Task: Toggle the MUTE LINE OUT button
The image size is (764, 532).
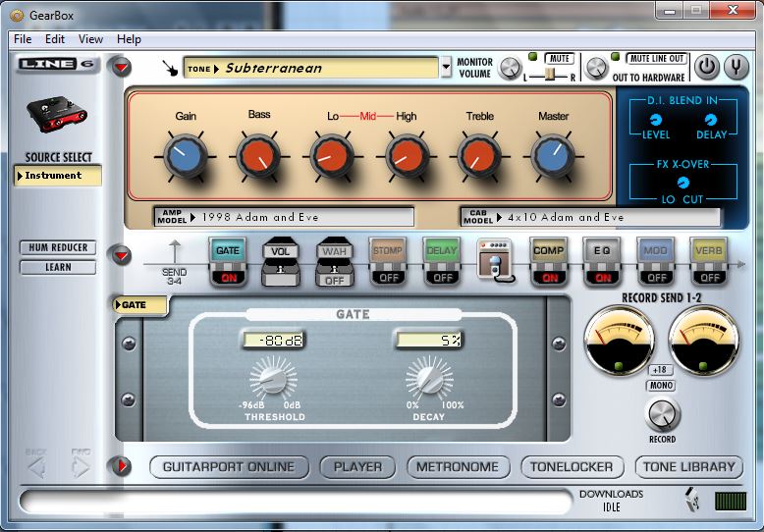Action: pyautogui.click(x=657, y=59)
